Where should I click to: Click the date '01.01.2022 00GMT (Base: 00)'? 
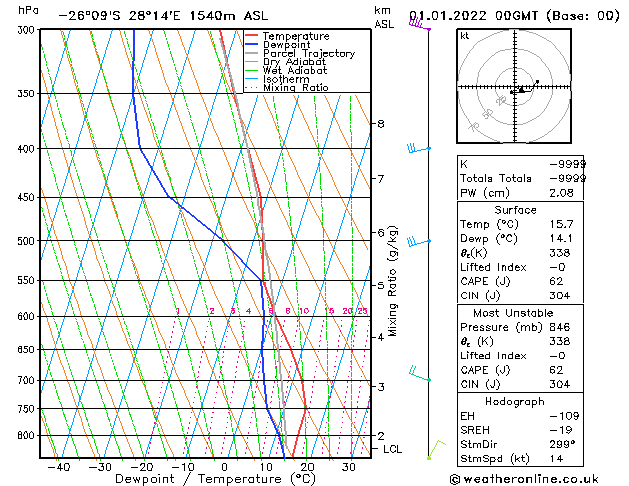[514, 16]
